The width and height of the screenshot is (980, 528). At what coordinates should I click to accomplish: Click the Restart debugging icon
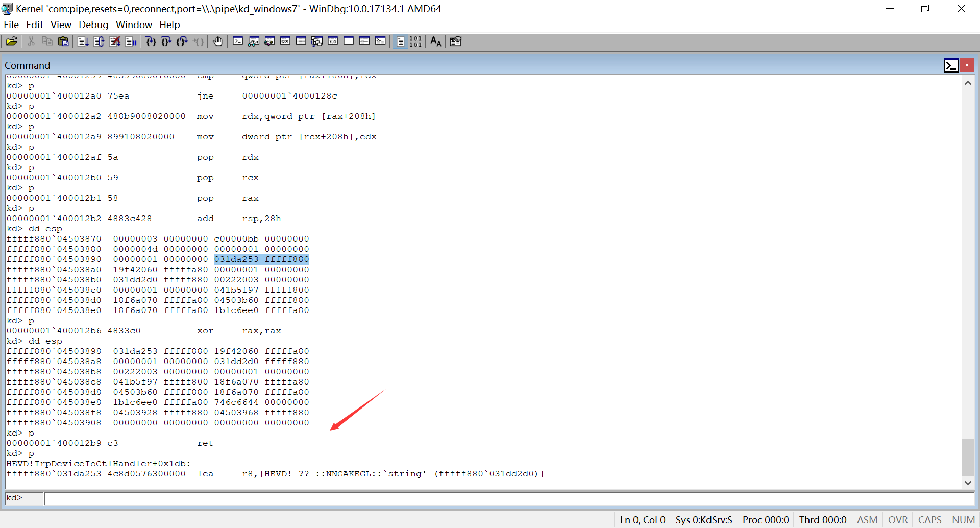(99, 41)
